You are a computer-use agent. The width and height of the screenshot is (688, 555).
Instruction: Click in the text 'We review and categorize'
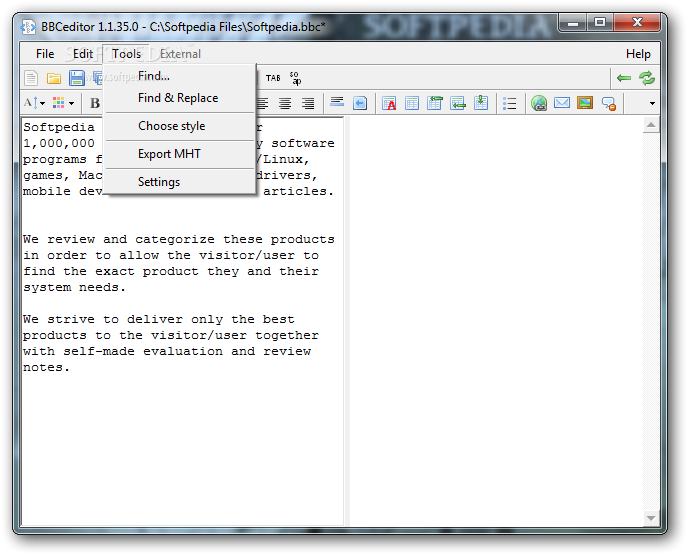[x=119, y=240]
